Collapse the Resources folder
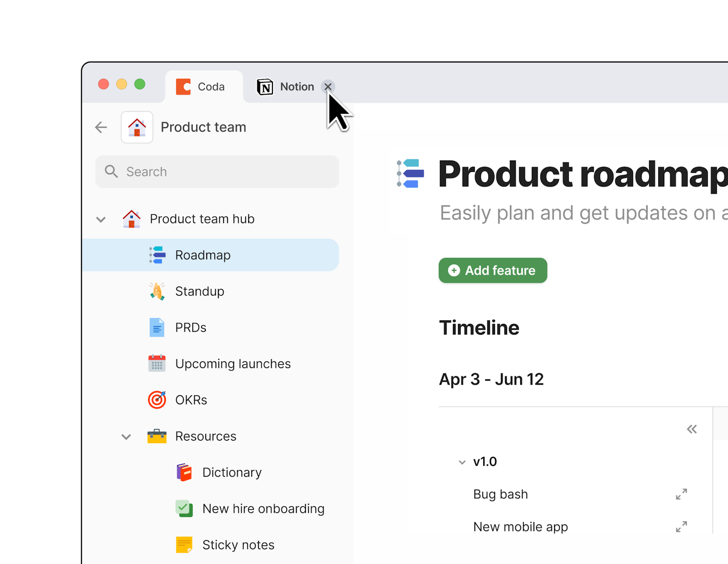This screenshot has height=564, width=728. [x=126, y=437]
